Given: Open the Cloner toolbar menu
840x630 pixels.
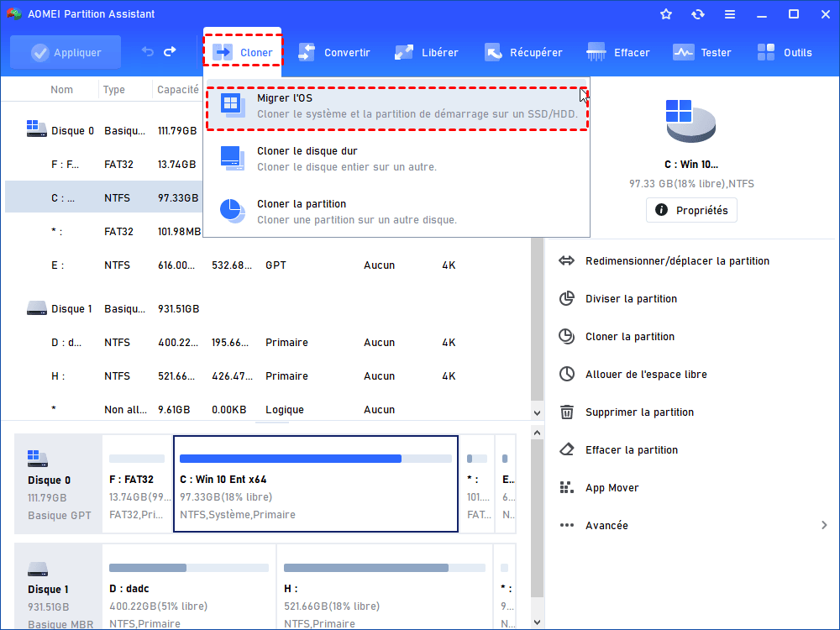Looking at the screenshot, I should click(243, 52).
